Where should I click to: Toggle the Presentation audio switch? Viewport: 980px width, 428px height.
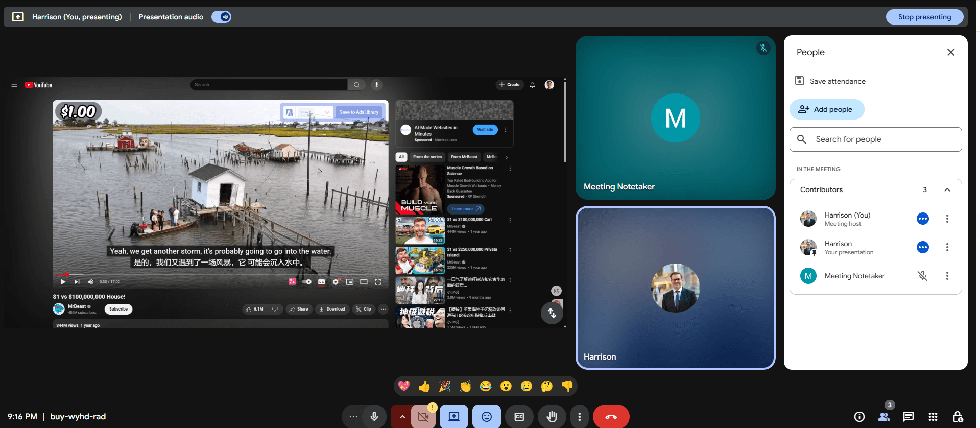click(x=222, y=17)
